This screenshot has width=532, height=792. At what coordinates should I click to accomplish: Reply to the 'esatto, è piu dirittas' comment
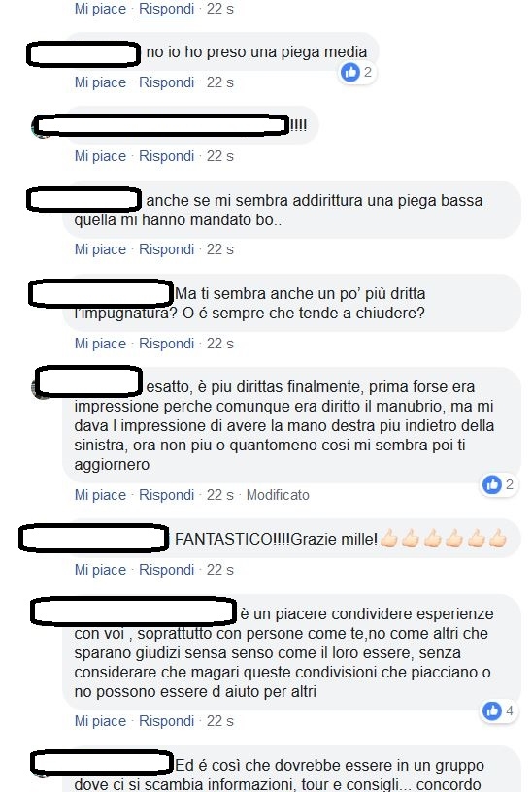[166, 495]
